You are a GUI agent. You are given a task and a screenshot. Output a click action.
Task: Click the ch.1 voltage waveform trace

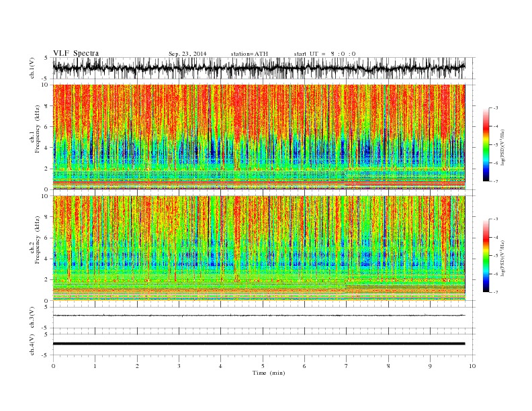tap(259, 68)
